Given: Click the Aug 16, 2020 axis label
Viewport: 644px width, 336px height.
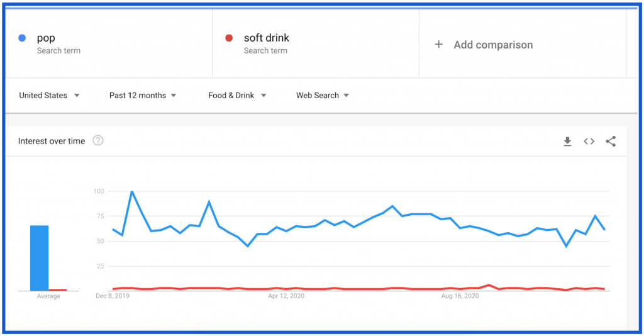Looking at the screenshot, I should pos(461,295).
